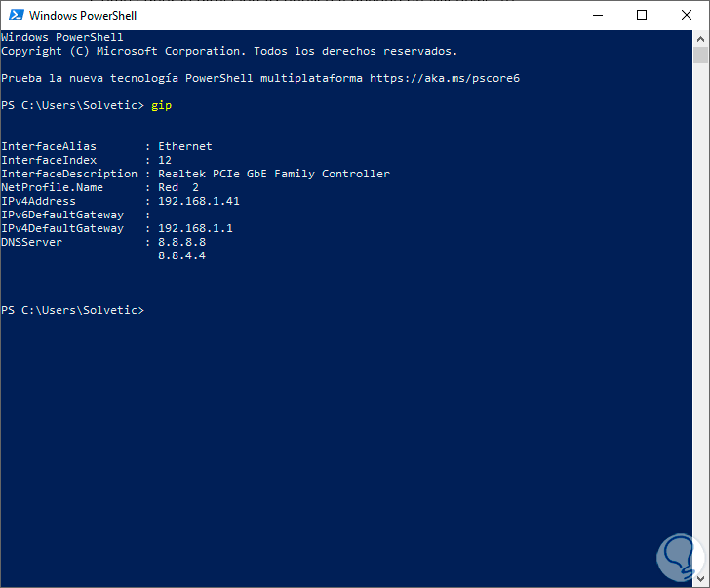Click the IPv4 address 192.168.1.41

198,201
